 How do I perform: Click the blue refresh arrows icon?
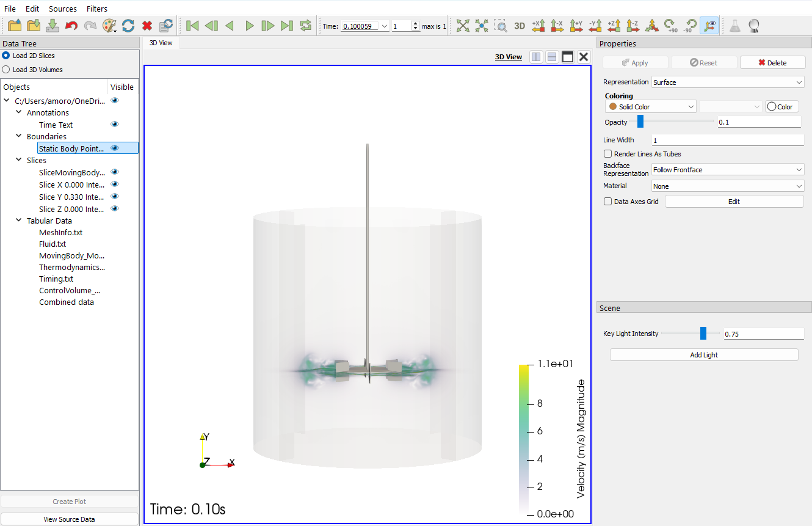click(128, 26)
